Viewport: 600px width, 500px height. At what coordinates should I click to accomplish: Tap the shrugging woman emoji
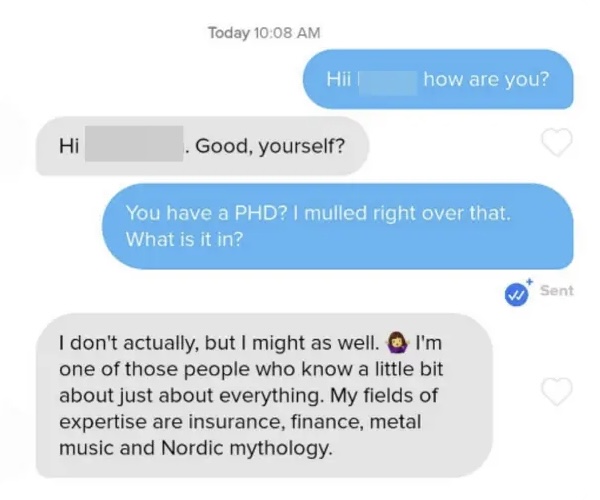[x=397, y=342]
